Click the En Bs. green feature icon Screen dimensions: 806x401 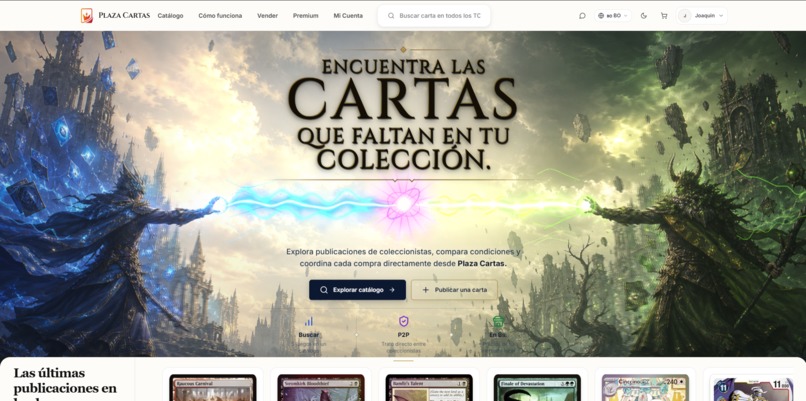point(498,321)
